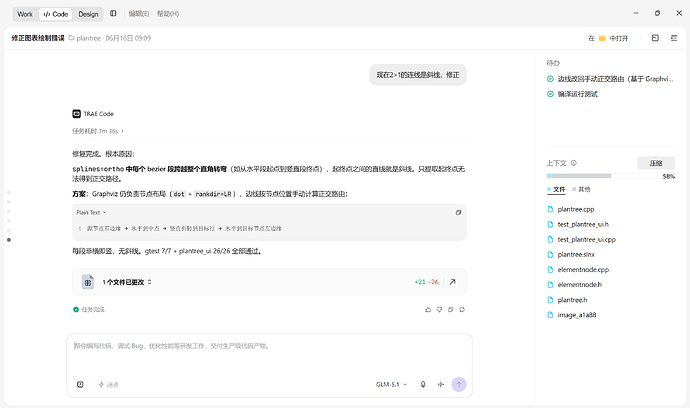Click the green 任务完成 status icon

(x=76, y=309)
